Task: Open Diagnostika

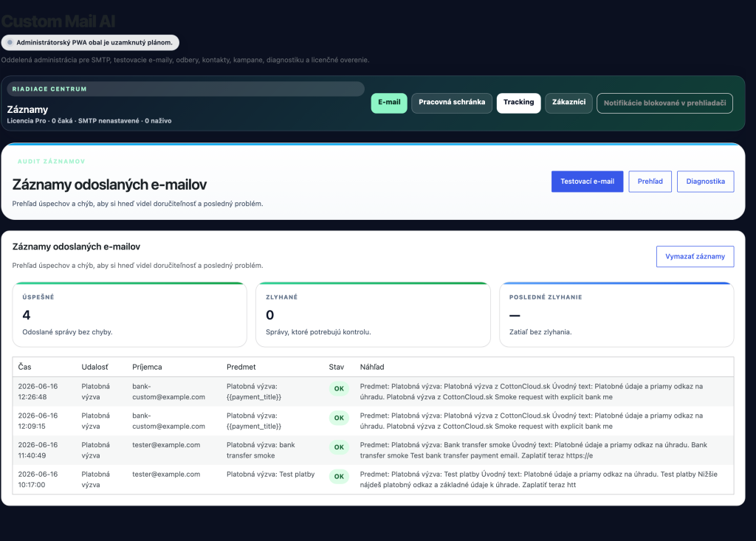Action: [x=705, y=182]
